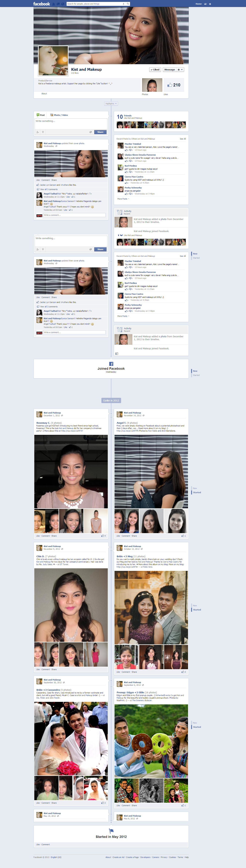
Task: Like the Rosemay C. album post
Action: [38, 536]
